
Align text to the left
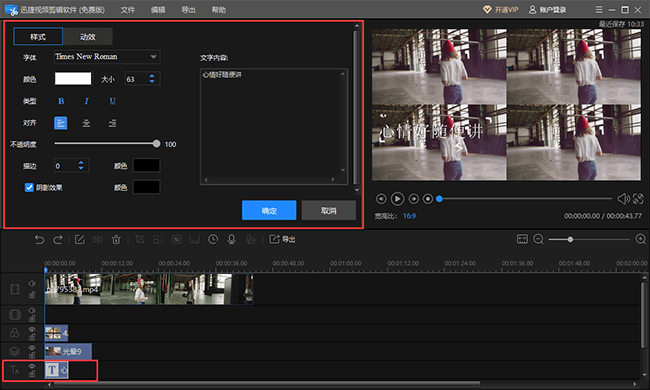point(61,123)
